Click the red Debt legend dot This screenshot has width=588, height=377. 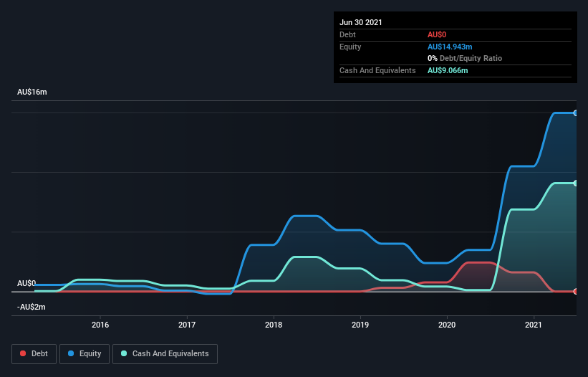pyautogui.click(x=23, y=353)
